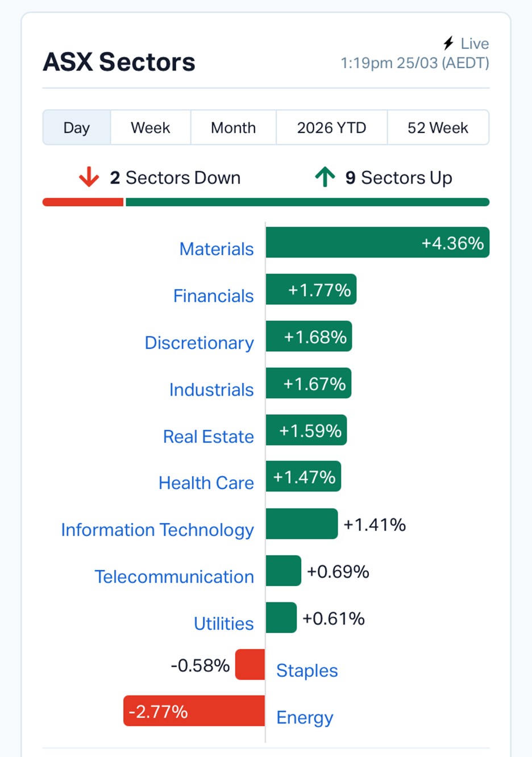
Task: View the Real Estate sector
Action: click(208, 436)
